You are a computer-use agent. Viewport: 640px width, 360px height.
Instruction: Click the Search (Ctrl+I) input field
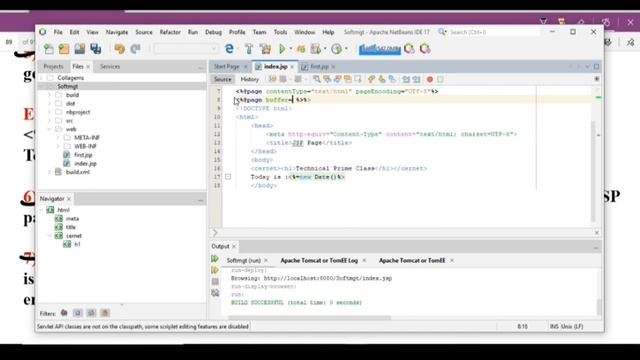pos(494,32)
